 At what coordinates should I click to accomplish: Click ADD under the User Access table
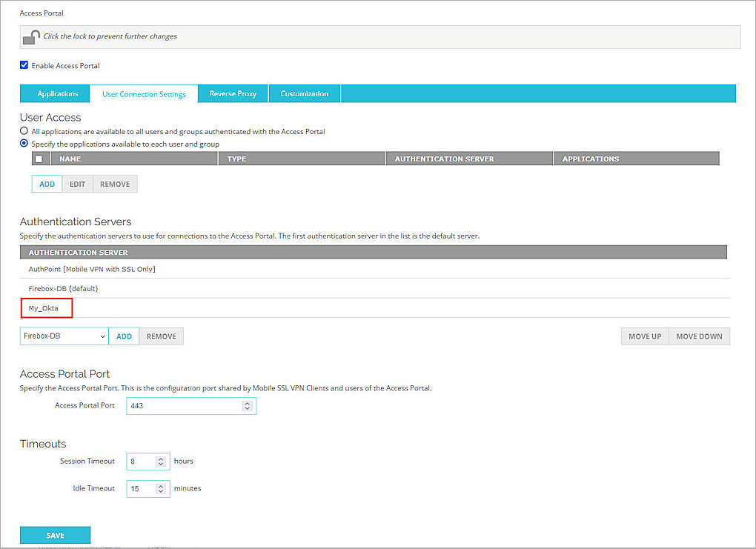point(46,183)
